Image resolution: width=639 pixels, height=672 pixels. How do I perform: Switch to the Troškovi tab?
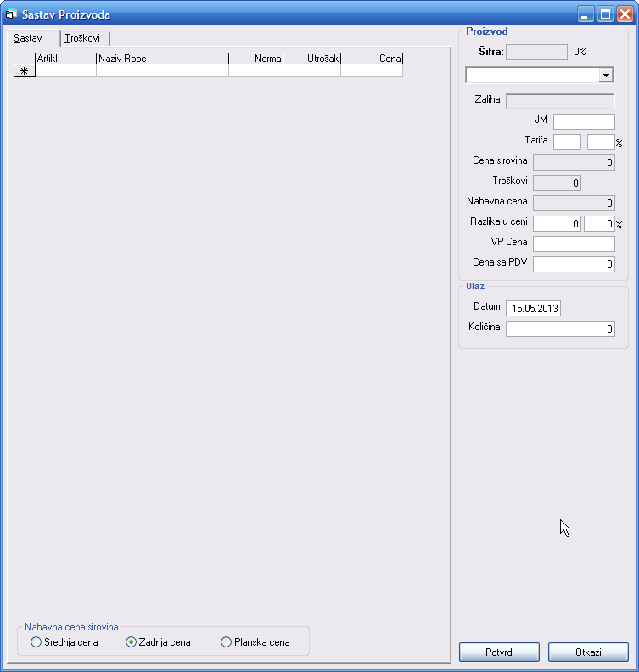[x=87, y=38]
